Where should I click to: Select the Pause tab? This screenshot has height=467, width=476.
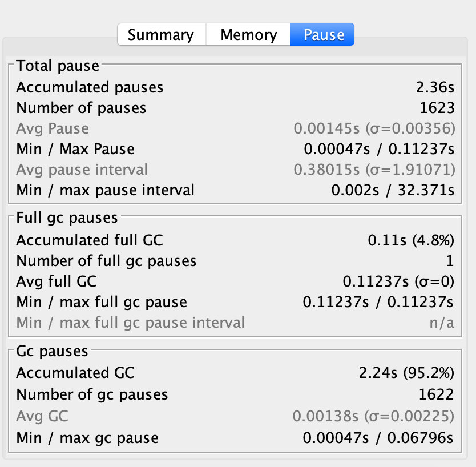point(324,35)
